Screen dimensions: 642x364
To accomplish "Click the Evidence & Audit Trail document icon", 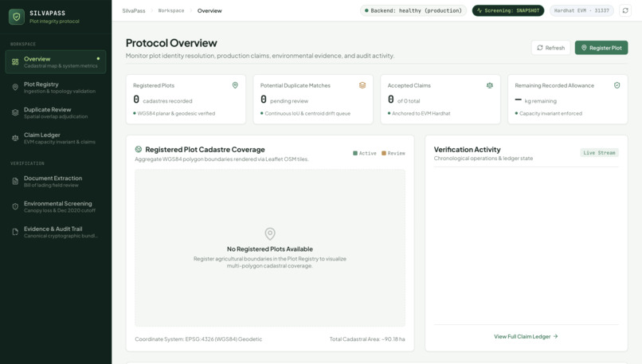I will (x=15, y=232).
